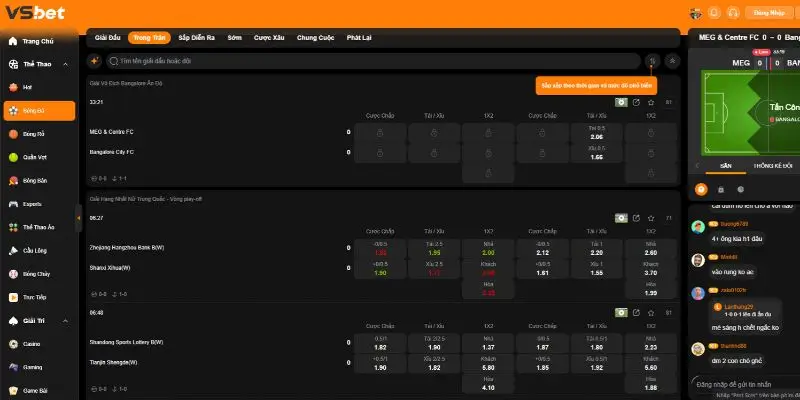
Task: Click the sparkle icon beside search
Action: click(x=94, y=61)
